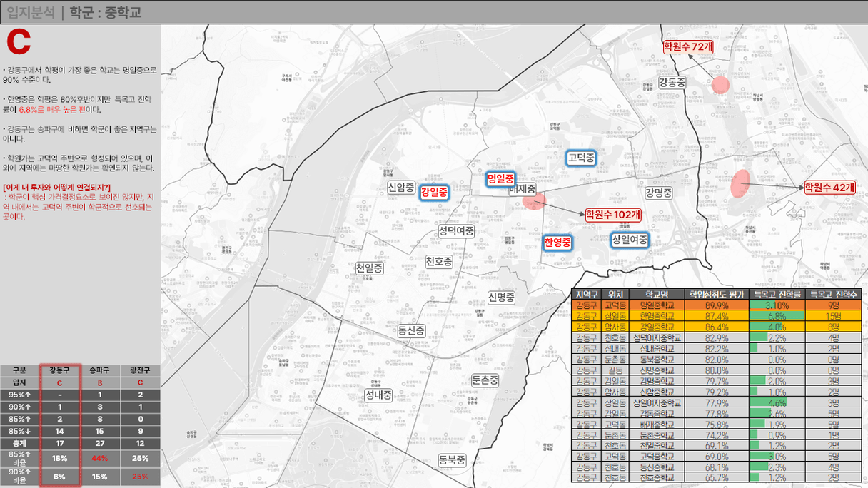Click the 강일중학교 table cell
Screen dimensions: 868x488
[655, 327]
